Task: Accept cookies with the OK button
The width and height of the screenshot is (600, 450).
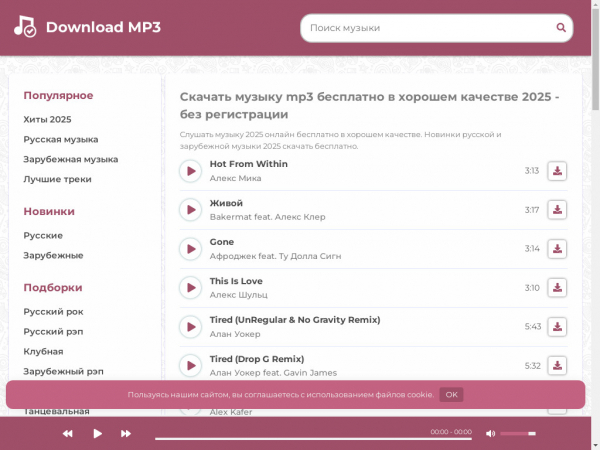Action: [452, 395]
